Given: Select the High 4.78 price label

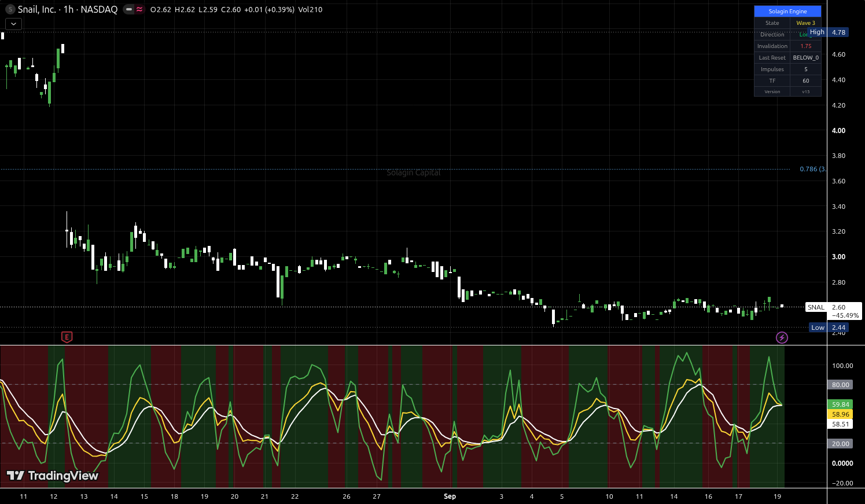Looking at the screenshot, I should (x=828, y=32).
